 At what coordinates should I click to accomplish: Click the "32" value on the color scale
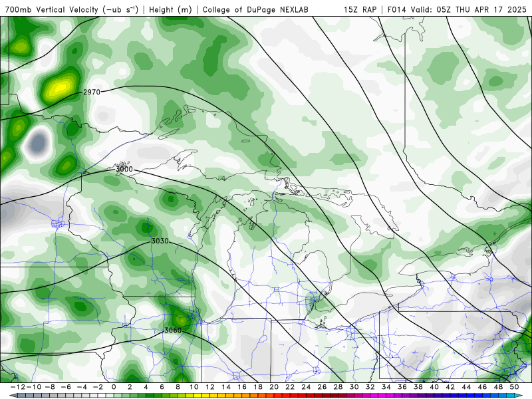[x=370, y=387]
